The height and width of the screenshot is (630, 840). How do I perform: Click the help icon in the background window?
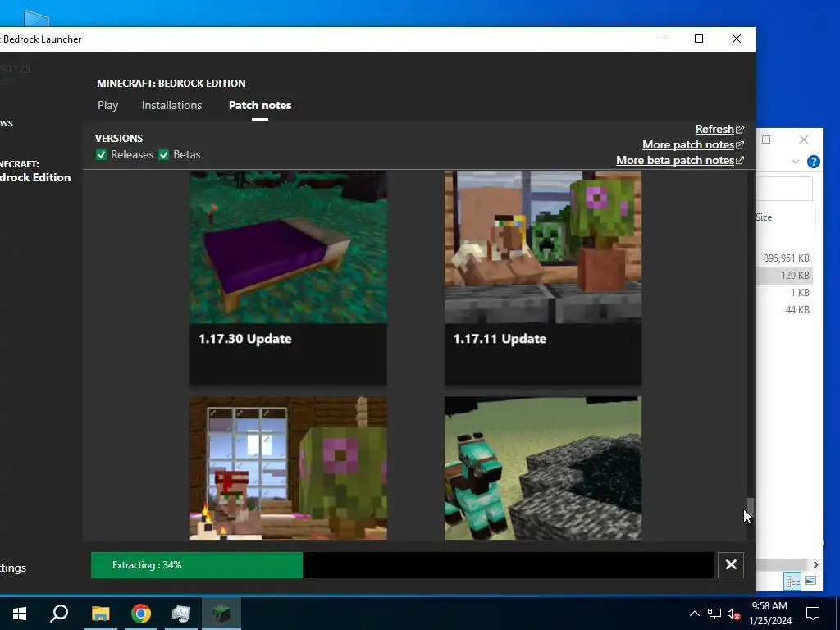813,162
